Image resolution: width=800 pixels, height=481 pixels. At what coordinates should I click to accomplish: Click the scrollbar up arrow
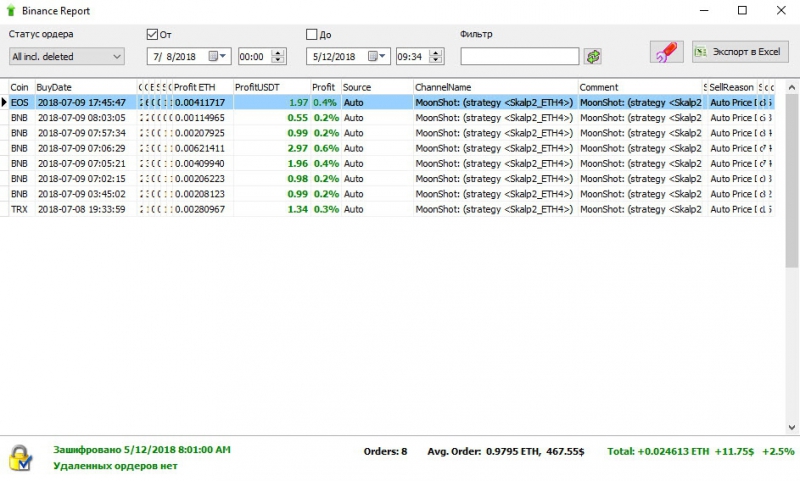791,87
